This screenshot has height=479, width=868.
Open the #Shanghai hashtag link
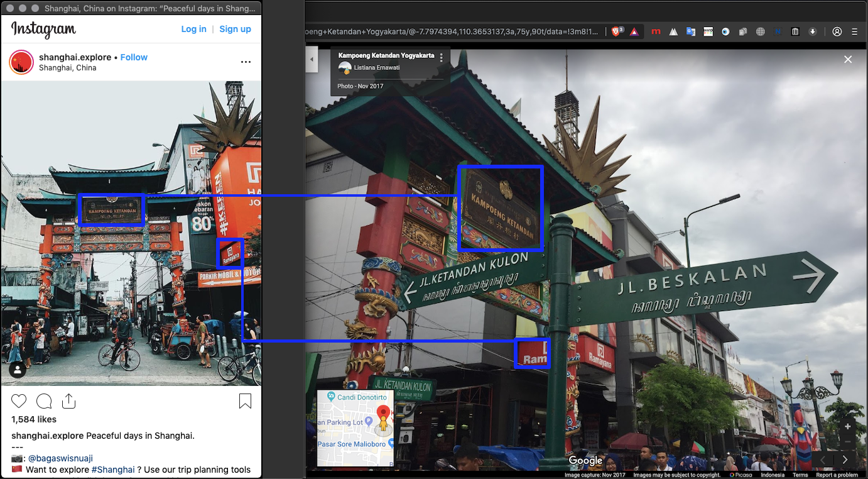(113, 470)
